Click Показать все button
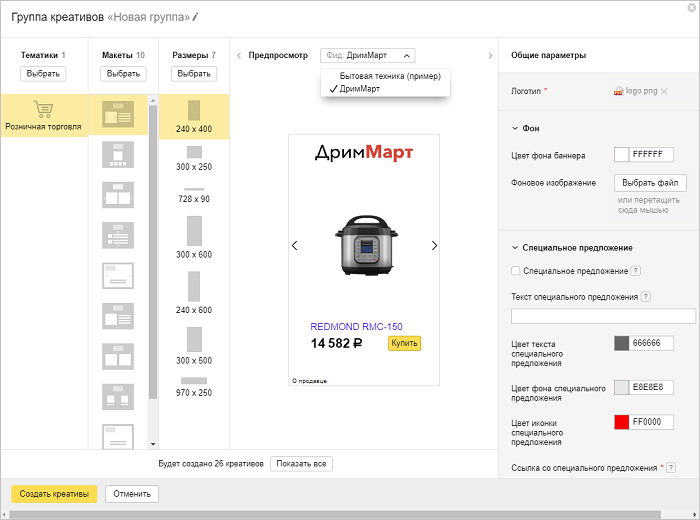Viewport: 700px width, 520px height. click(x=301, y=463)
